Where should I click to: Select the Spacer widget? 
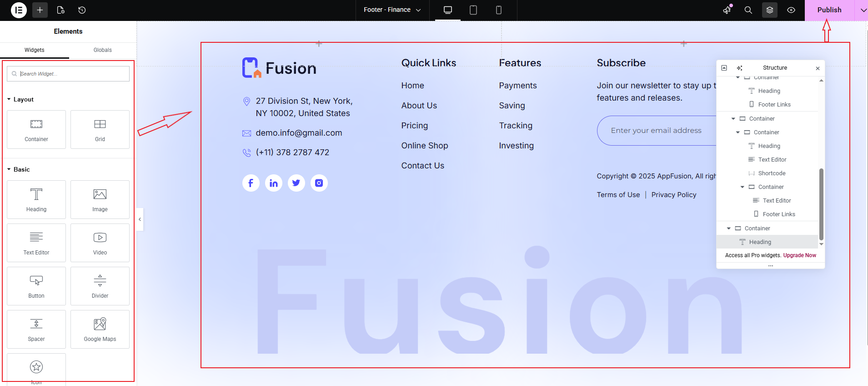(x=36, y=329)
